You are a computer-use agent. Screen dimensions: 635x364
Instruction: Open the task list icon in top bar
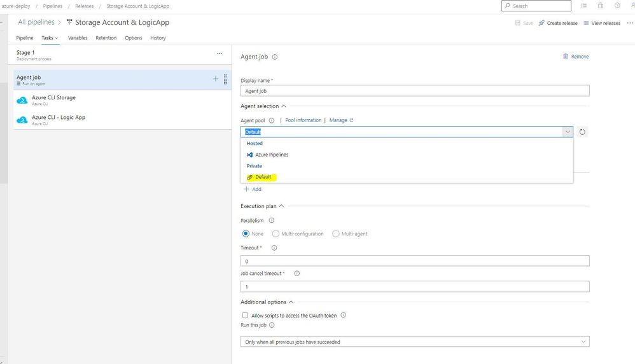tap(584, 6)
